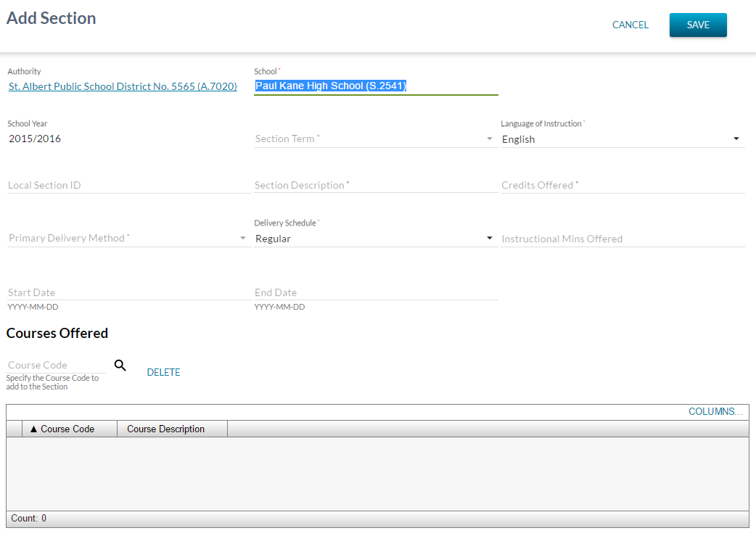Expand the Language of Instruction dropdown

(x=622, y=139)
